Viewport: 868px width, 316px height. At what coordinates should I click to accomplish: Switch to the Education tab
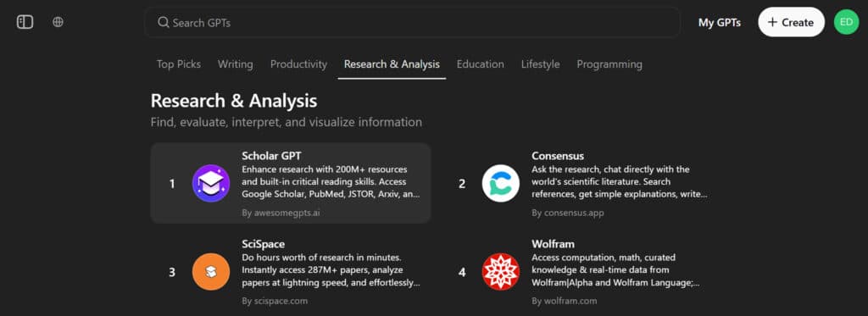481,64
